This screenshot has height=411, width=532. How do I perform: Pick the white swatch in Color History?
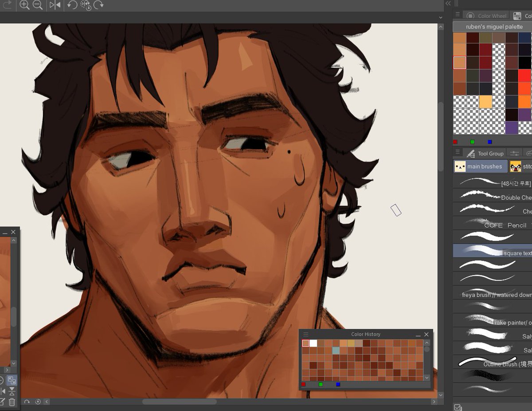pos(313,343)
